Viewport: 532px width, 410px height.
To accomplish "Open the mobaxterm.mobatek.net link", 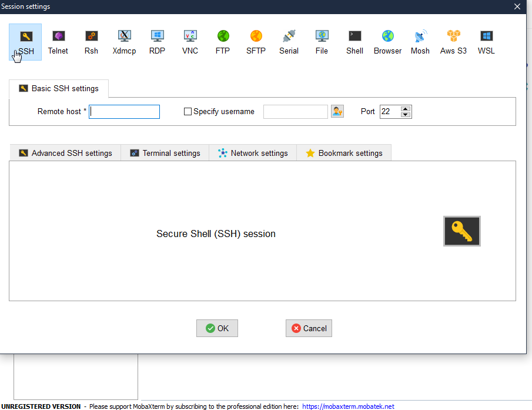I will (x=348, y=406).
